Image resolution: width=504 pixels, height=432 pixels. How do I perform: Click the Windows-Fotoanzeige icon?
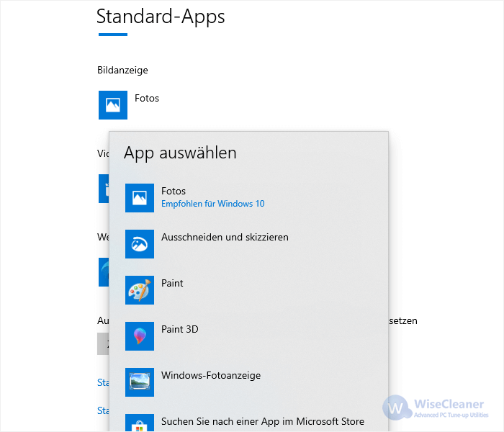click(140, 382)
